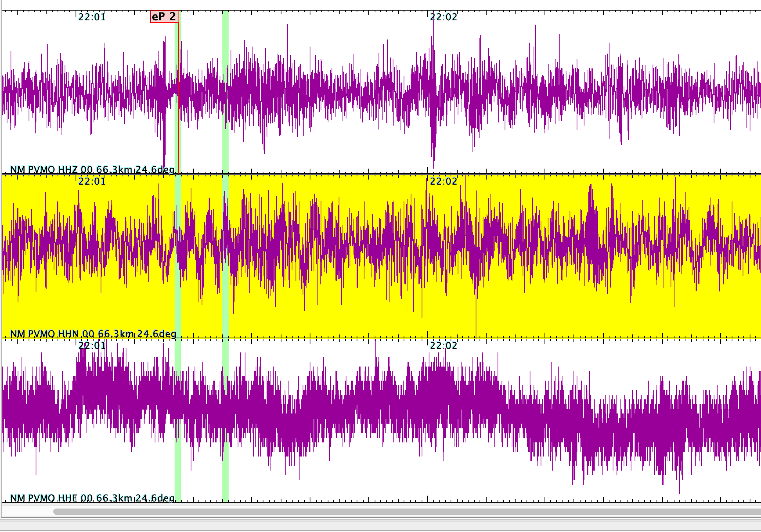This screenshot has height=532, width=761.
Task: Click the 22:02 time label on HHZ trace
Action: coord(444,17)
